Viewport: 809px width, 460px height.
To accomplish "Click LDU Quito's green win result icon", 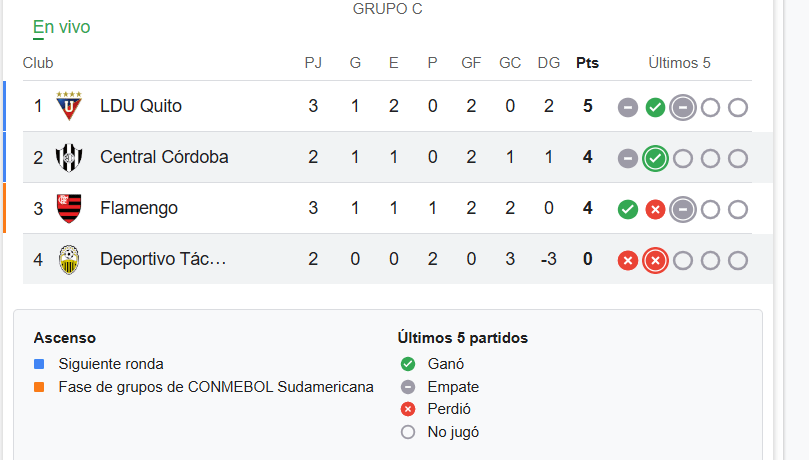I will 655,107.
